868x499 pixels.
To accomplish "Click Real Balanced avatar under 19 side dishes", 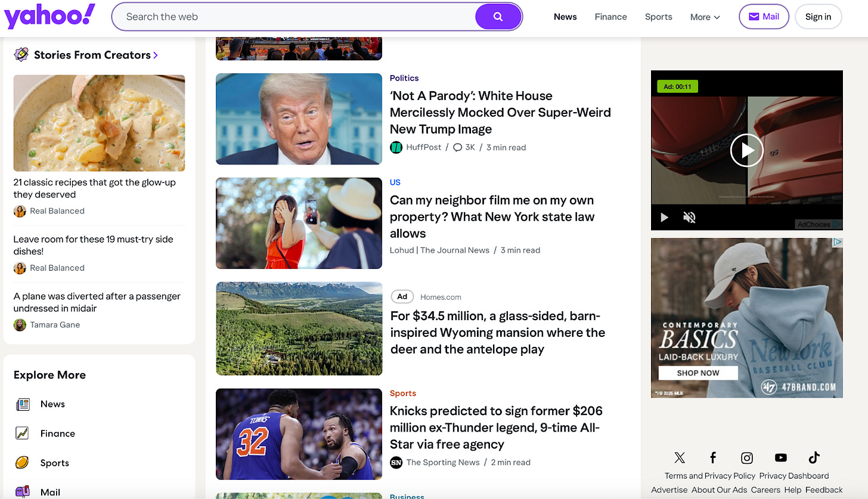I will tap(20, 268).
